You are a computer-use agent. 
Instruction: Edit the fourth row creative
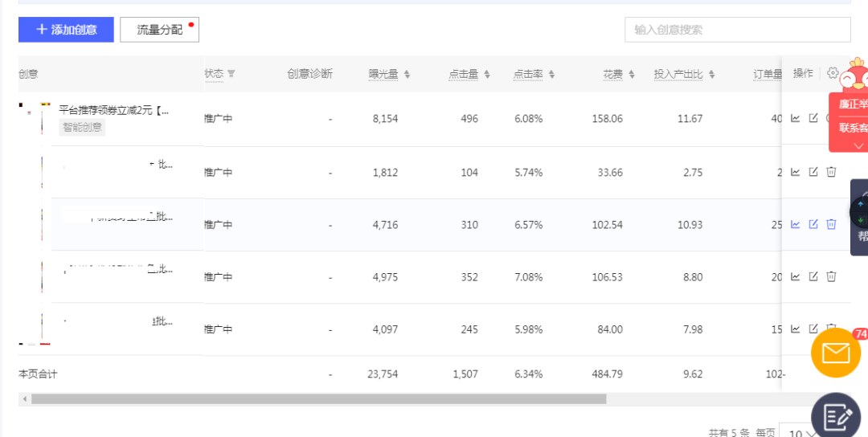813,276
